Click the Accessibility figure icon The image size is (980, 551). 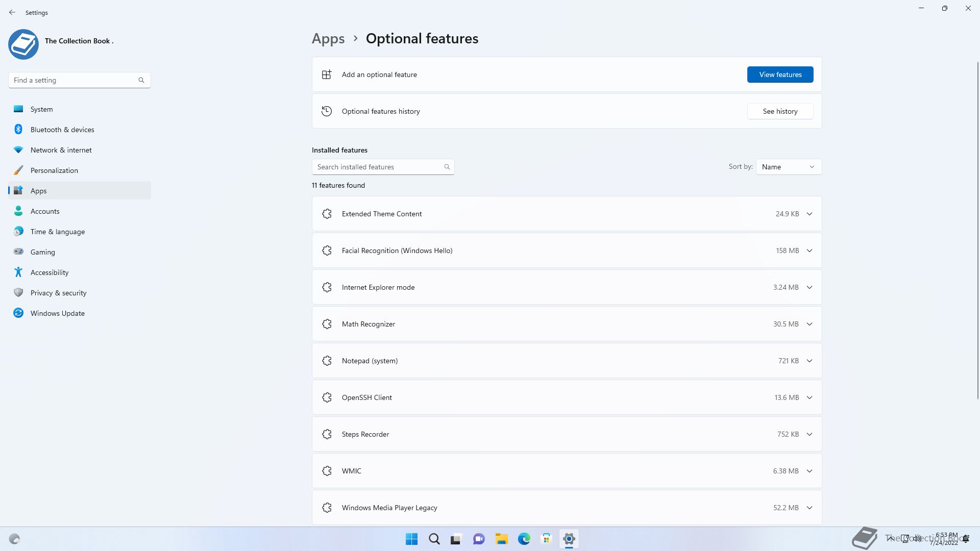(18, 272)
